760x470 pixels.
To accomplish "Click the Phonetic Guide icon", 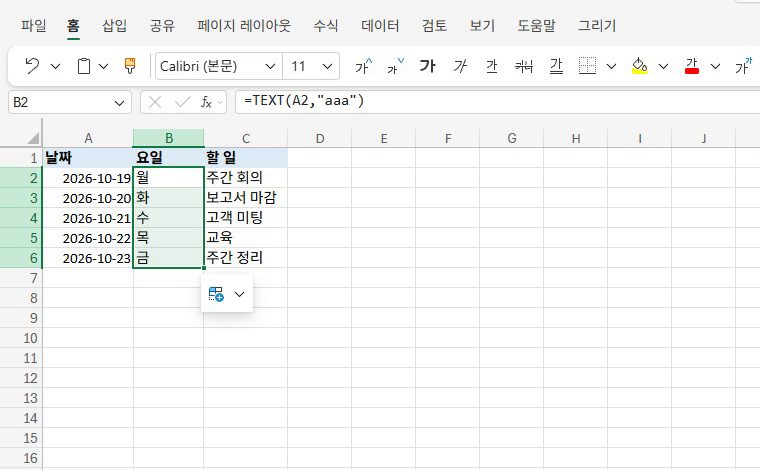I will click(744, 66).
